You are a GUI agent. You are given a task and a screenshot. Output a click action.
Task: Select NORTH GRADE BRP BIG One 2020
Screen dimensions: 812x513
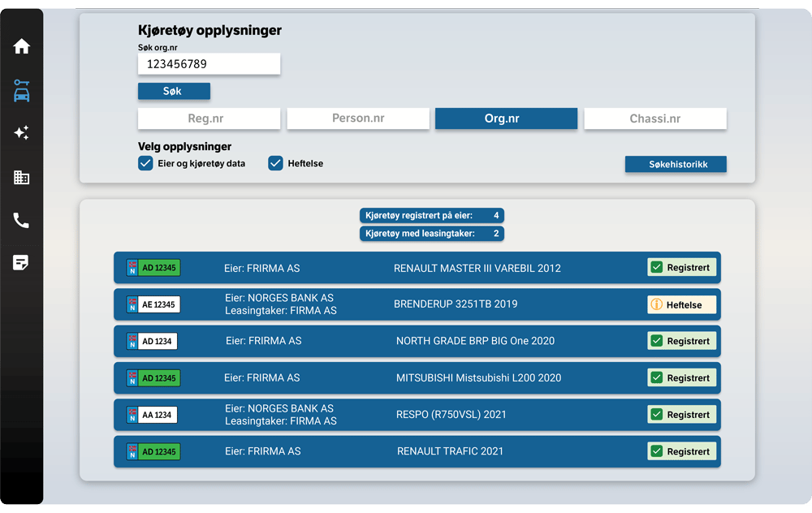coord(475,341)
